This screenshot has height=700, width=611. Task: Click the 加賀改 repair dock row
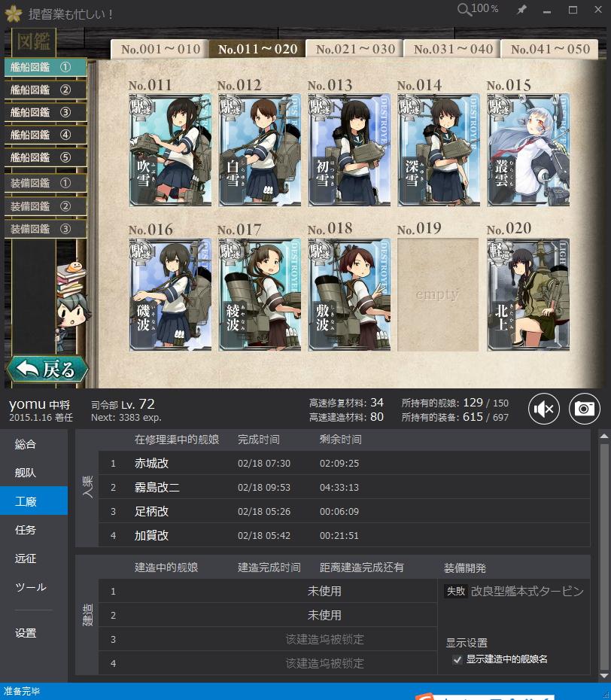pyautogui.click(x=344, y=535)
